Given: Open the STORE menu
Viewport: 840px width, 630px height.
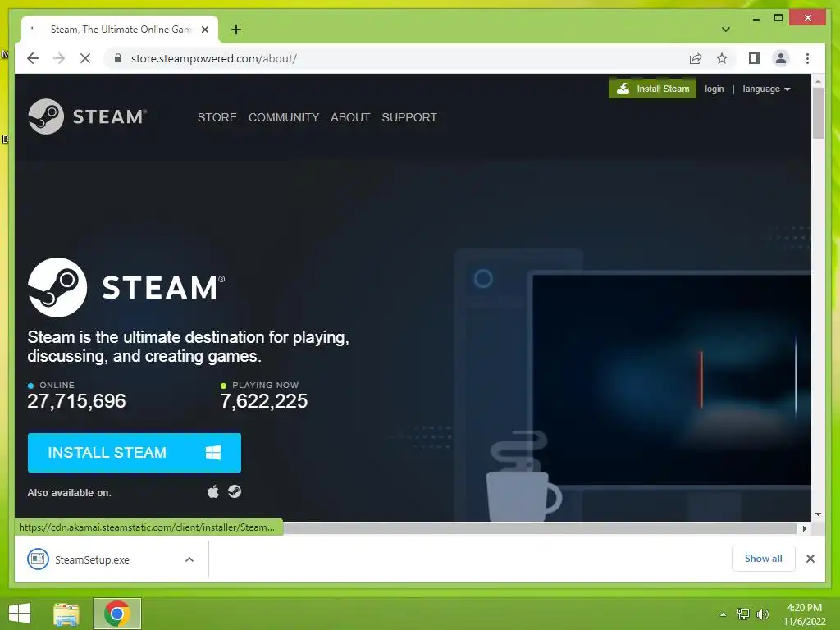Looking at the screenshot, I should click(217, 117).
